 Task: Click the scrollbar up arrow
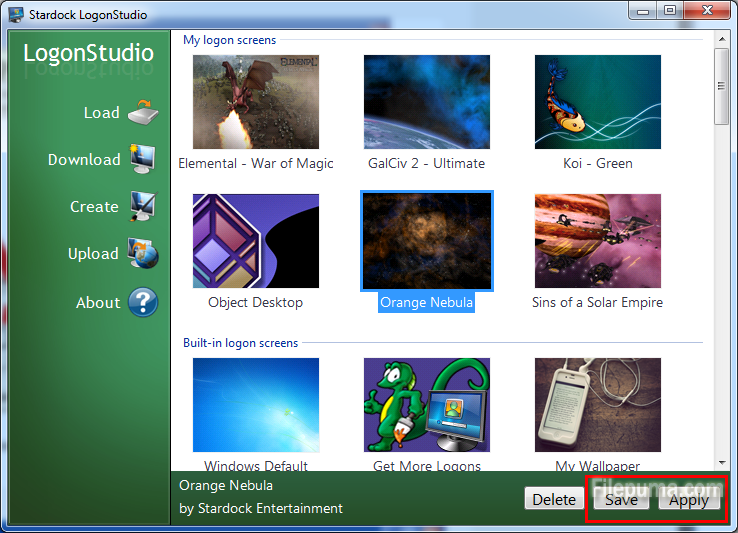coord(722,38)
